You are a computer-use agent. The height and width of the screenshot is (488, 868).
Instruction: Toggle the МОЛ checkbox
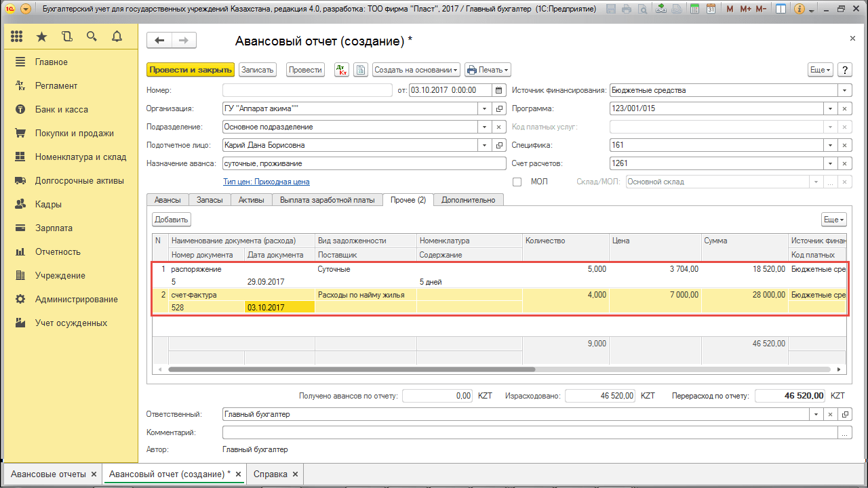tap(517, 182)
